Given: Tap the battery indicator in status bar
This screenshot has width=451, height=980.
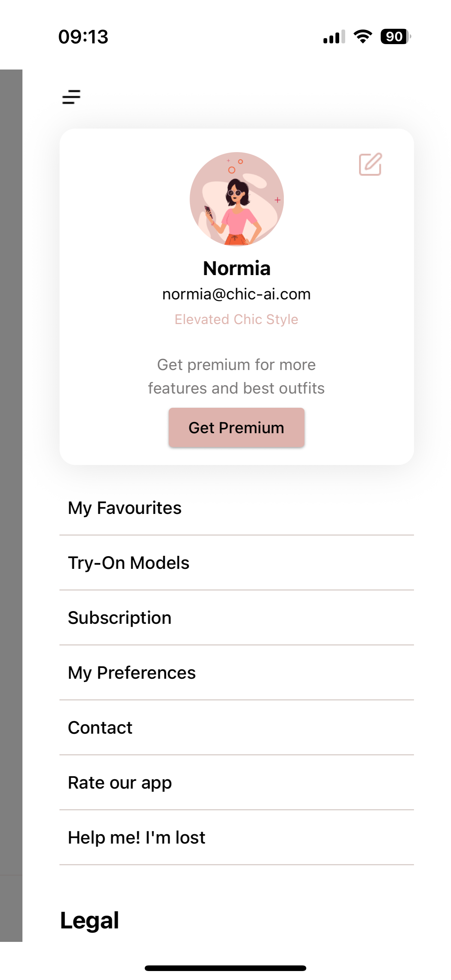Looking at the screenshot, I should (395, 37).
